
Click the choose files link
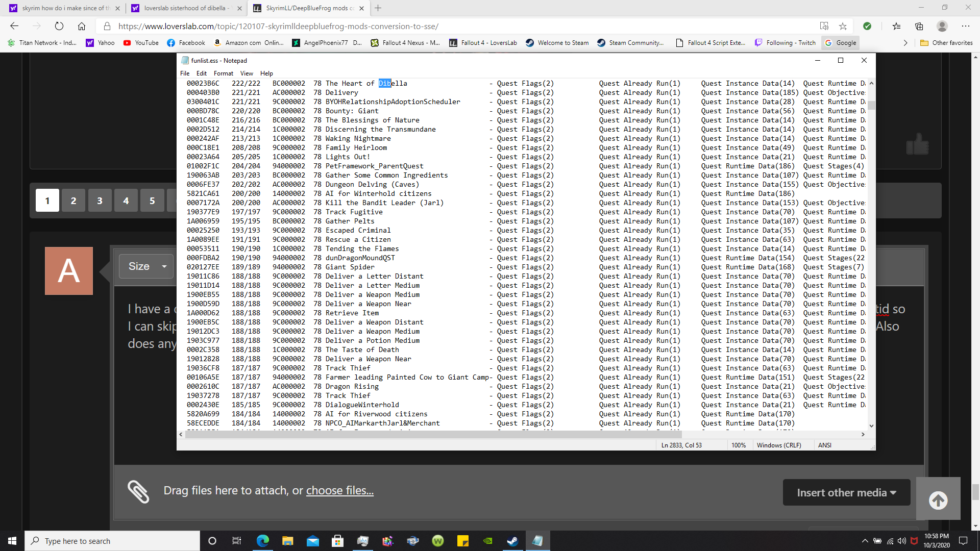340,490
